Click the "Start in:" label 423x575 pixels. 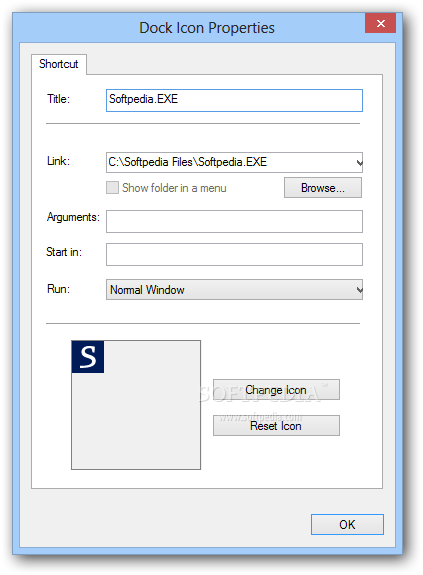(64, 252)
